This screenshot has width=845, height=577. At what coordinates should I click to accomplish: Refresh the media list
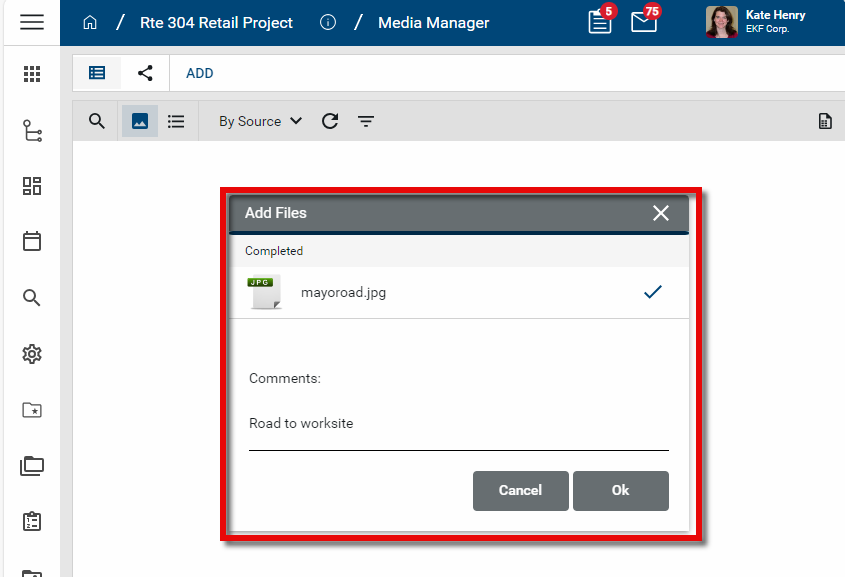[330, 121]
